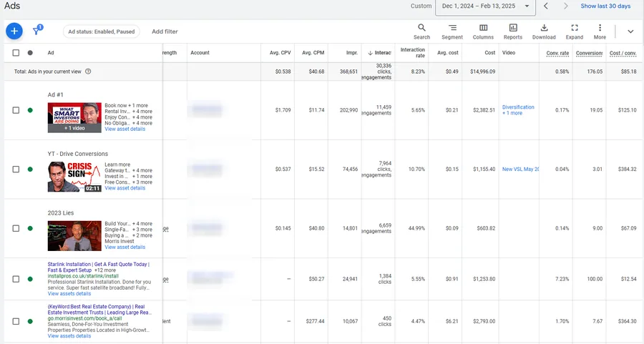This screenshot has width=644, height=344.
Task: Click status dot of Best Real Estate Company ad
Action: tap(30, 321)
